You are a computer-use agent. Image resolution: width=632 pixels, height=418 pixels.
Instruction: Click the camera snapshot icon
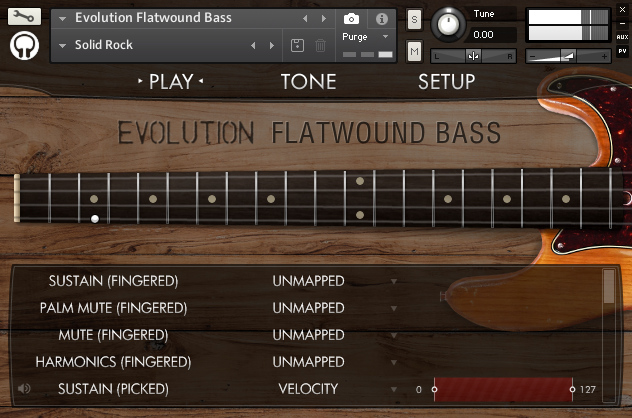[351, 18]
